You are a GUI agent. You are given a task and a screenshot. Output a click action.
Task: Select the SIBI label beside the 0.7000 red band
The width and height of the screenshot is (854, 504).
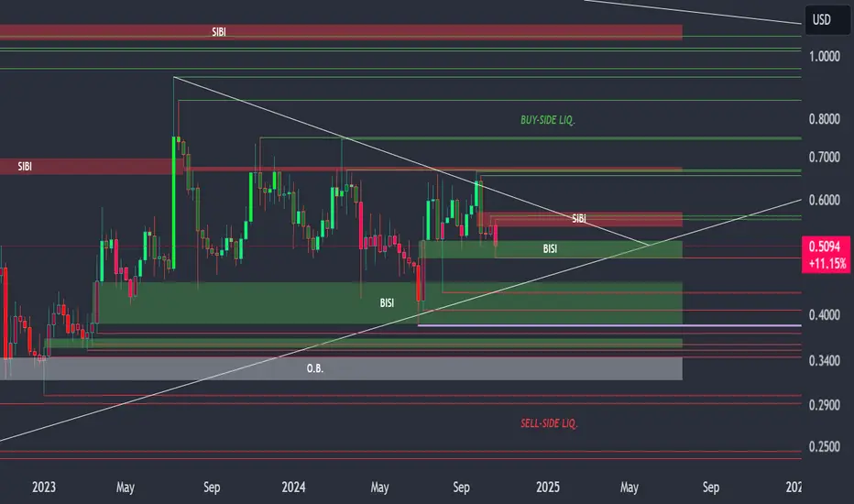(x=25, y=167)
